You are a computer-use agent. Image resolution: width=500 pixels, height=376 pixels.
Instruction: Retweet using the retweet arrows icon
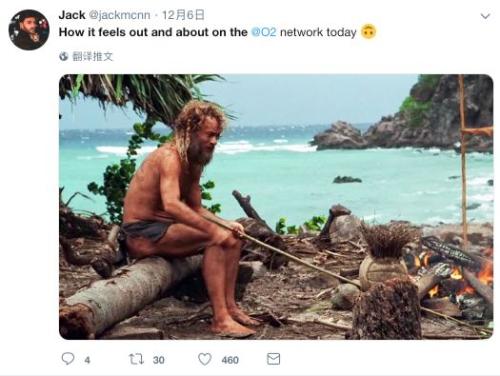point(136,359)
